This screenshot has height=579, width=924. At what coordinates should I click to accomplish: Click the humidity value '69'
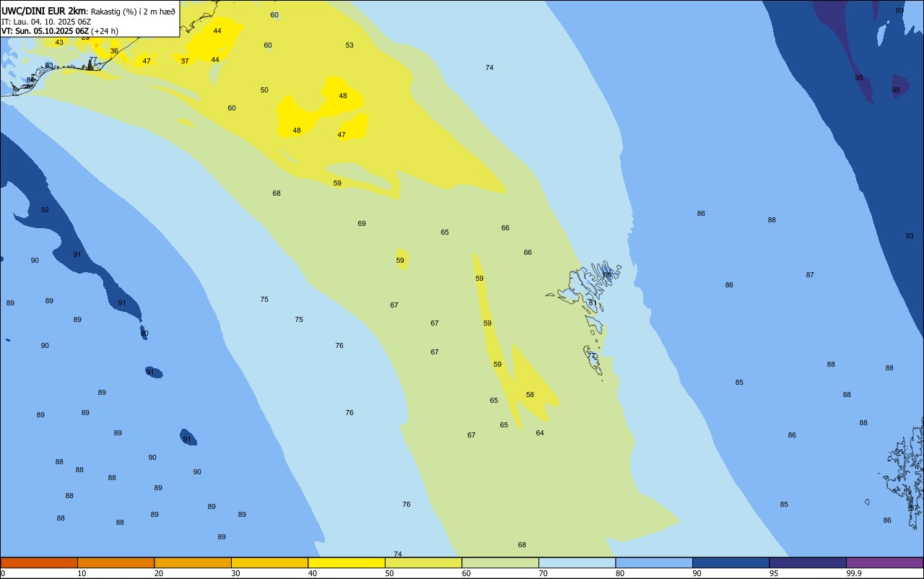tap(362, 224)
